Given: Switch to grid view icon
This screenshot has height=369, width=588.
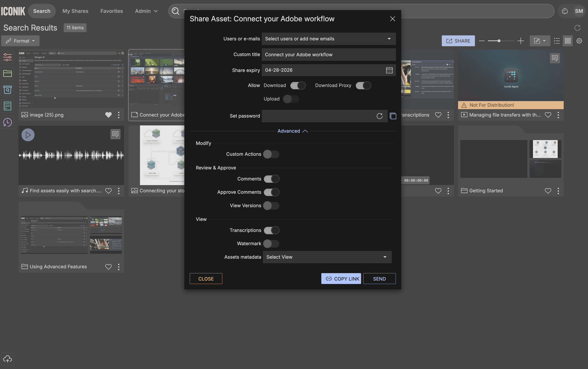Looking at the screenshot, I should click(x=568, y=41).
